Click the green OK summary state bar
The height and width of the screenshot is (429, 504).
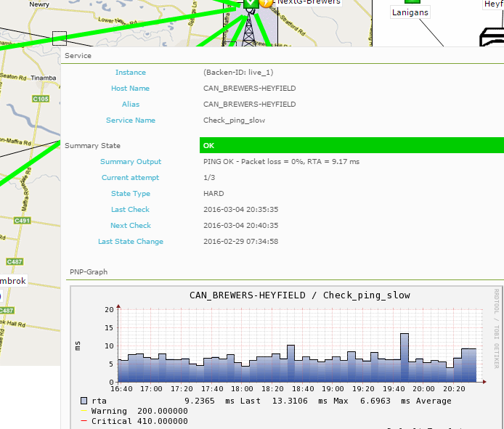click(x=351, y=145)
